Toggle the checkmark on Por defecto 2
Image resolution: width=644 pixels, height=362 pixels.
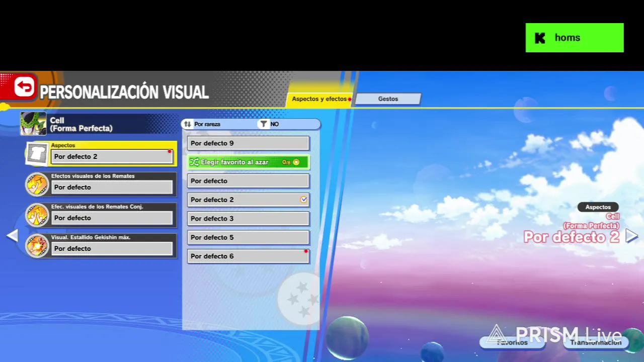[x=303, y=200]
